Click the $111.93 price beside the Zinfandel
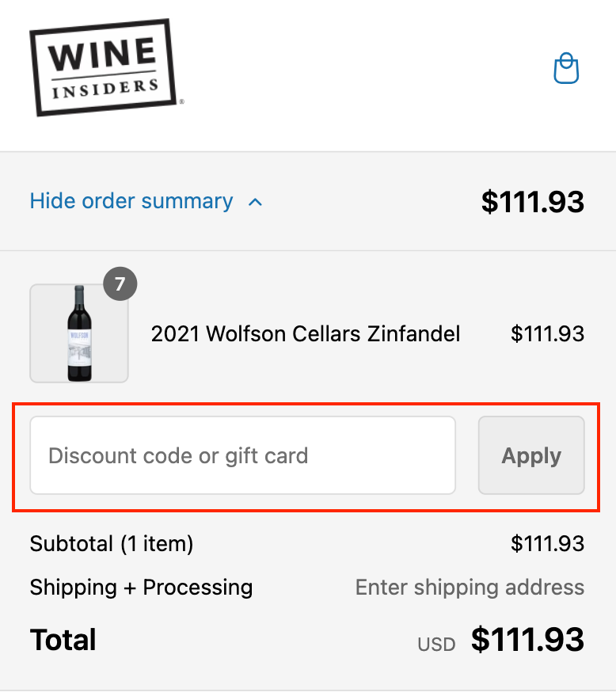 coord(547,333)
